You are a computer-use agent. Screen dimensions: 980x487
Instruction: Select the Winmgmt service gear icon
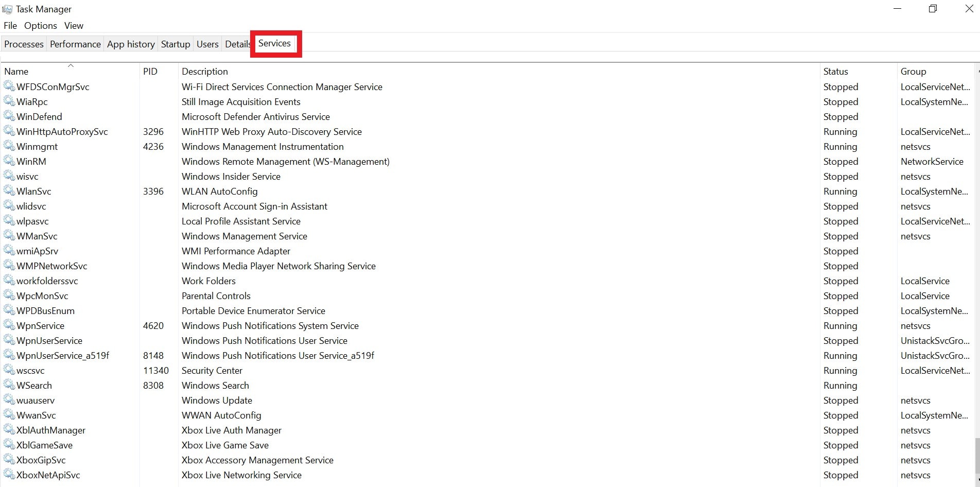(9, 146)
